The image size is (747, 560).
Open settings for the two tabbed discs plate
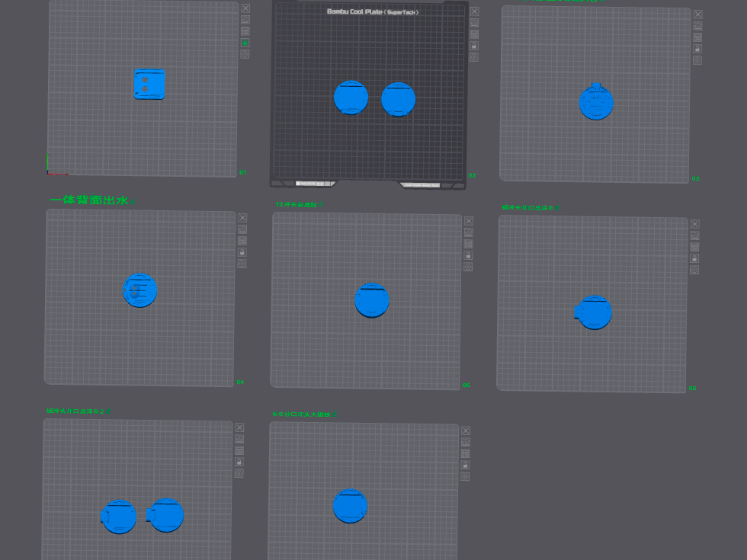coord(239,473)
